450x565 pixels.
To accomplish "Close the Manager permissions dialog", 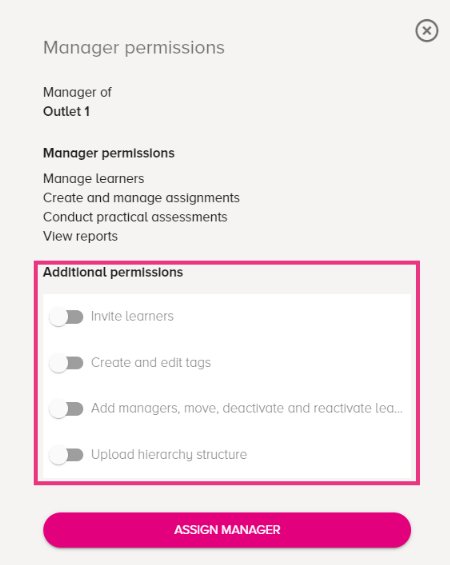I will pos(427,31).
